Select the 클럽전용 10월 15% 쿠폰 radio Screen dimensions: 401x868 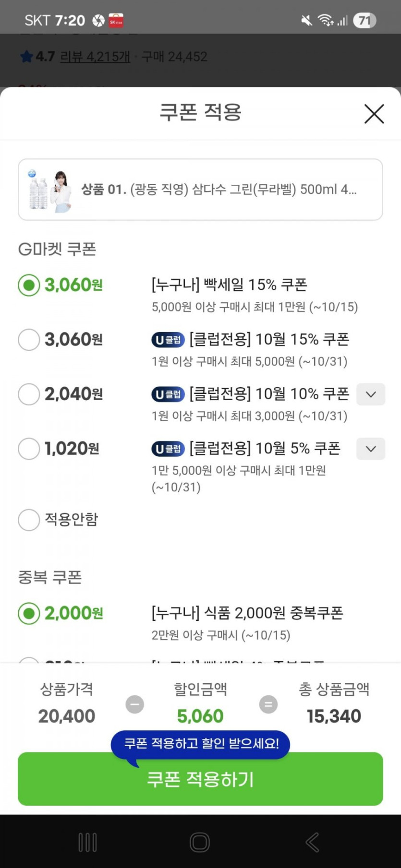pos(29,340)
